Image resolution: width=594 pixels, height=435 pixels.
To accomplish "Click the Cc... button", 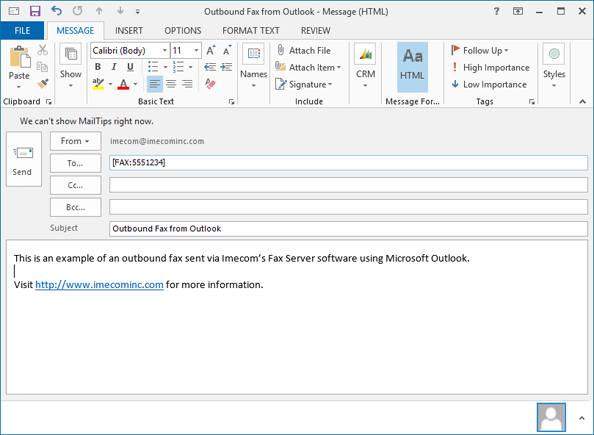I will (x=75, y=185).
